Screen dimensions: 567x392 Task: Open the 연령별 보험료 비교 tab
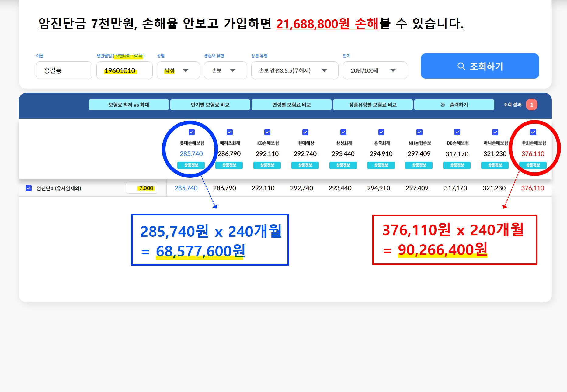[x=291, y=105]
